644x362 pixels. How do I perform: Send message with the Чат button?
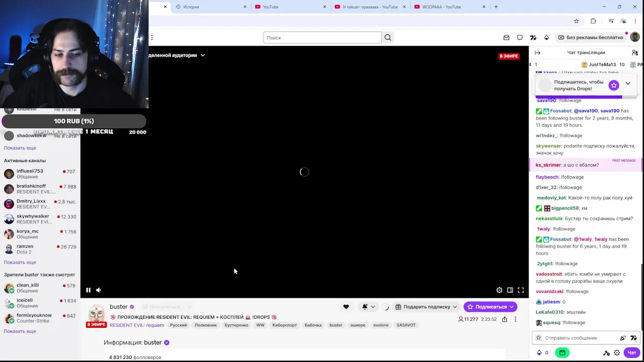632,352
